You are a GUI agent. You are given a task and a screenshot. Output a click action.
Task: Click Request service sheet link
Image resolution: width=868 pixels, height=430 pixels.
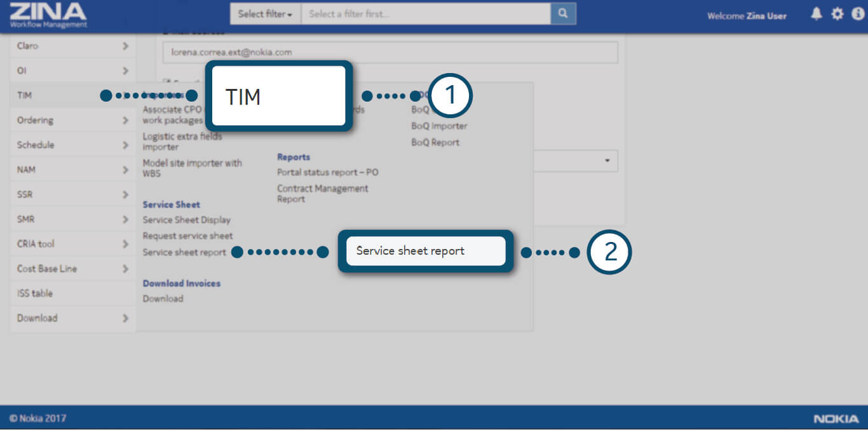pyautogui.click(x=187, y=236)
